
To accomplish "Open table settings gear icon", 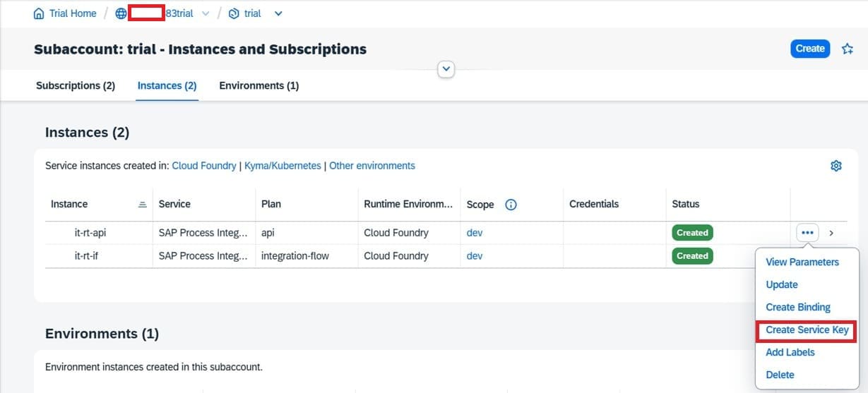I will 836,166.
